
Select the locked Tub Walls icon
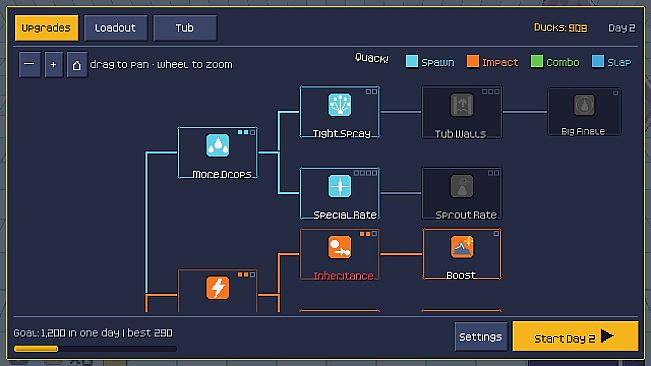pyautogui.click(x=462, y=105)
